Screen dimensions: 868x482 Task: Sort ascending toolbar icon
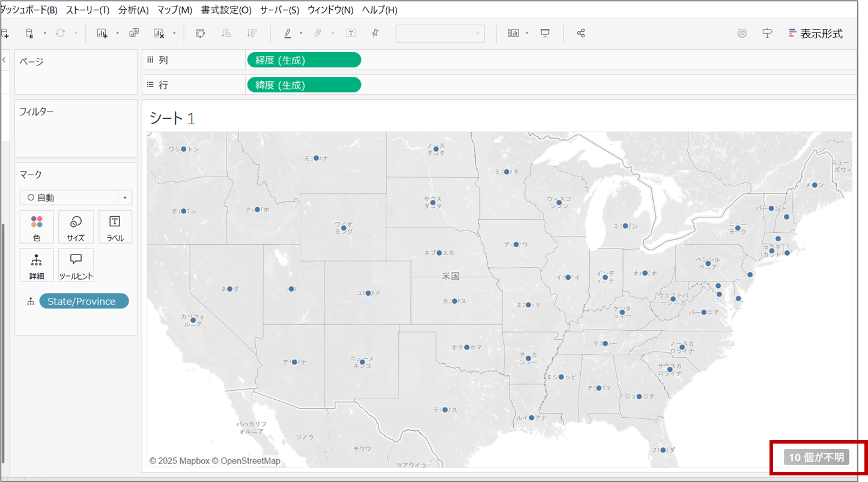tap(226, 34)
